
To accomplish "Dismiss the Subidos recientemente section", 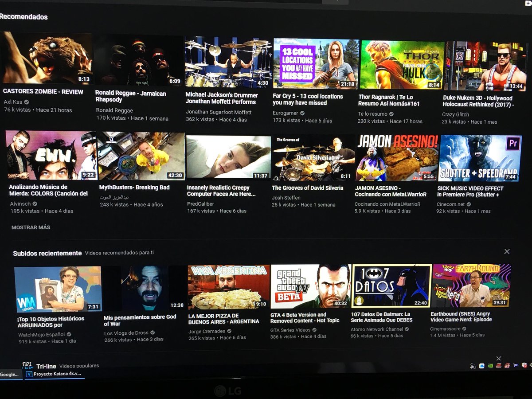I will coord(507,251).
